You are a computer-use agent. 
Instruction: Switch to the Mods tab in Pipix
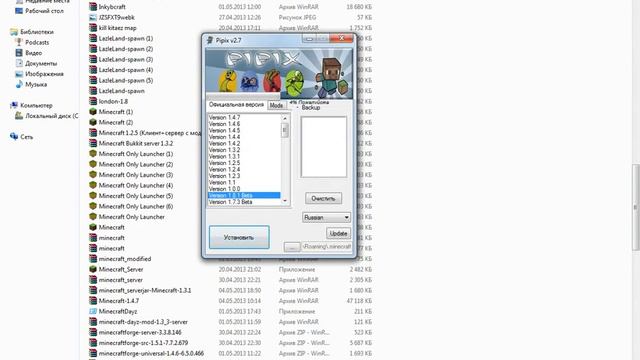[x=276, y=105]
